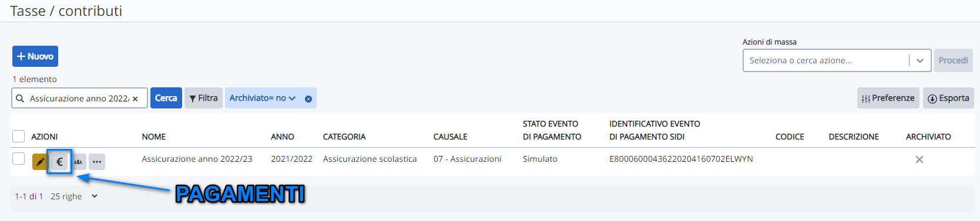The image size is (980, 221).
Task: Click the pencil edit icon in the row
Action: tap(40, 162)
